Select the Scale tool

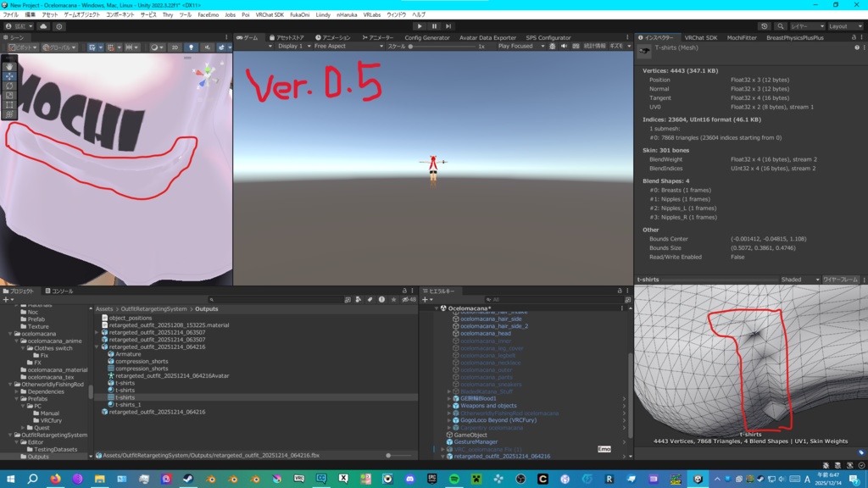tap(9, 95)
